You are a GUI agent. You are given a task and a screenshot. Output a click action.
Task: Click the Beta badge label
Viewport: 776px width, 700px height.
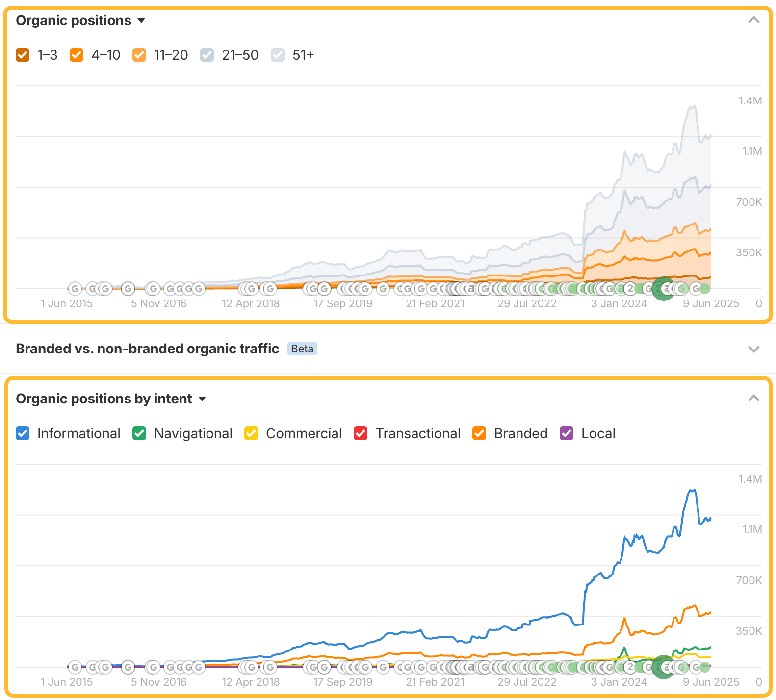click(x=302, y=349)
